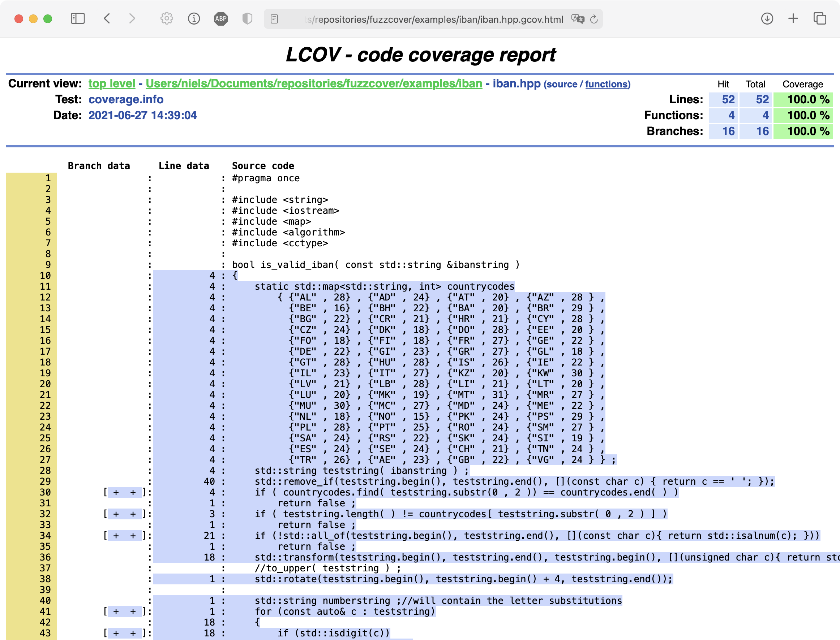Show reader view icon in address bar
Image resolution: width=840 pixels, height=640 pixels.
[x=274, y=19]
